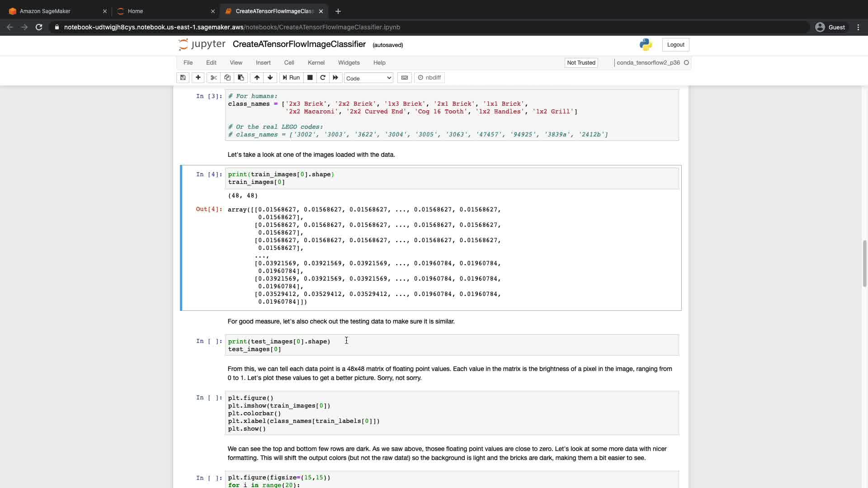The image size is (868, 488).
Task: Click the Logout button
Action: tap(675, 45)
